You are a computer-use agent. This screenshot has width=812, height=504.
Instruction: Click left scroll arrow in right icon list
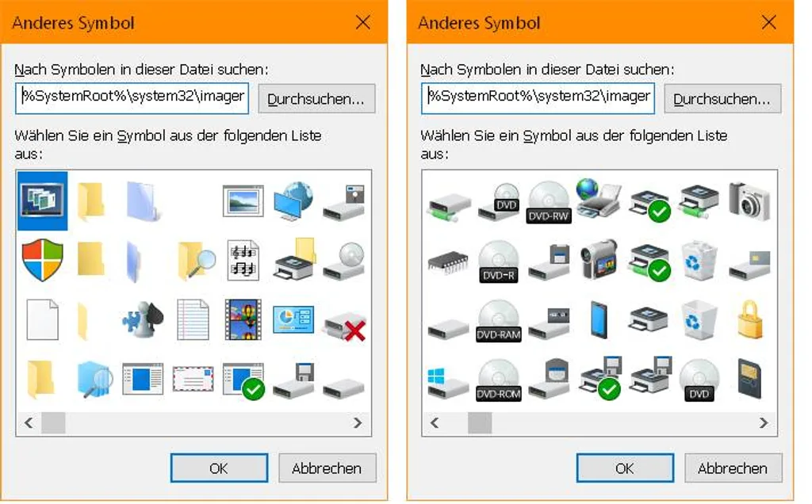tap(435, 422)
